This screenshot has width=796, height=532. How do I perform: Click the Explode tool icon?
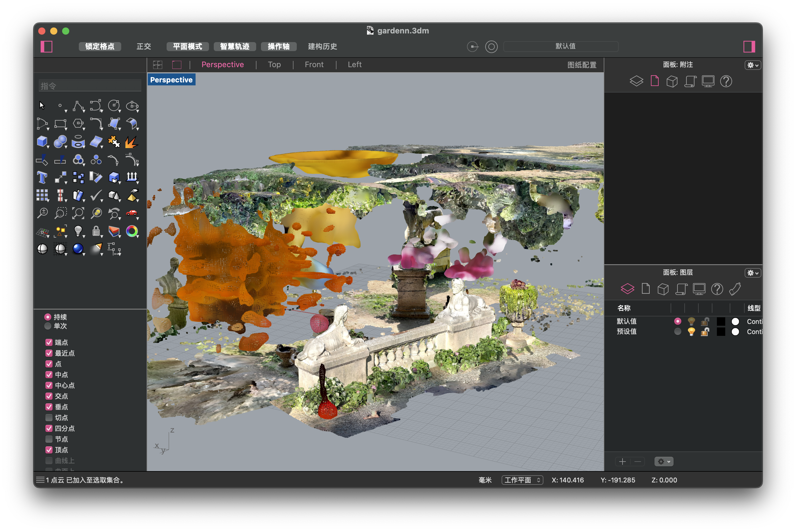[x=131, y=142]
